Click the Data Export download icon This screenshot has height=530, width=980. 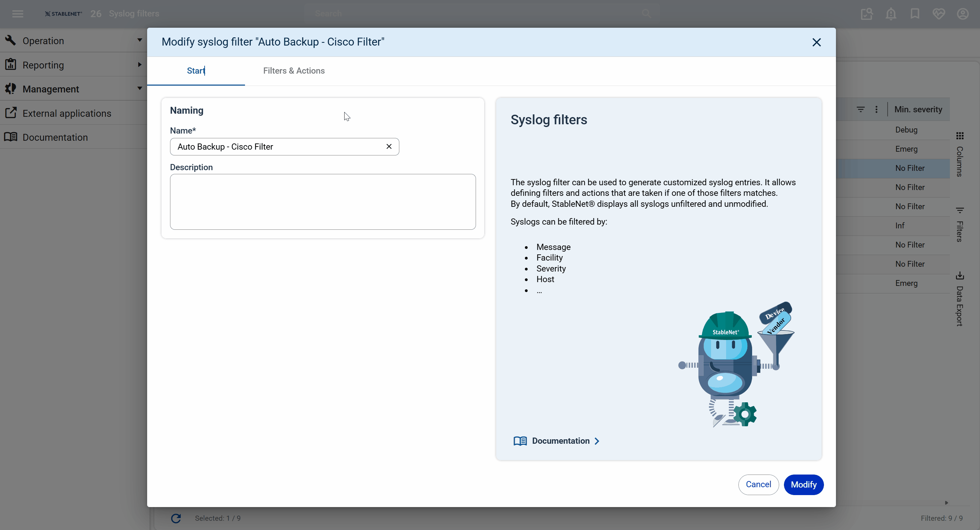959,275
